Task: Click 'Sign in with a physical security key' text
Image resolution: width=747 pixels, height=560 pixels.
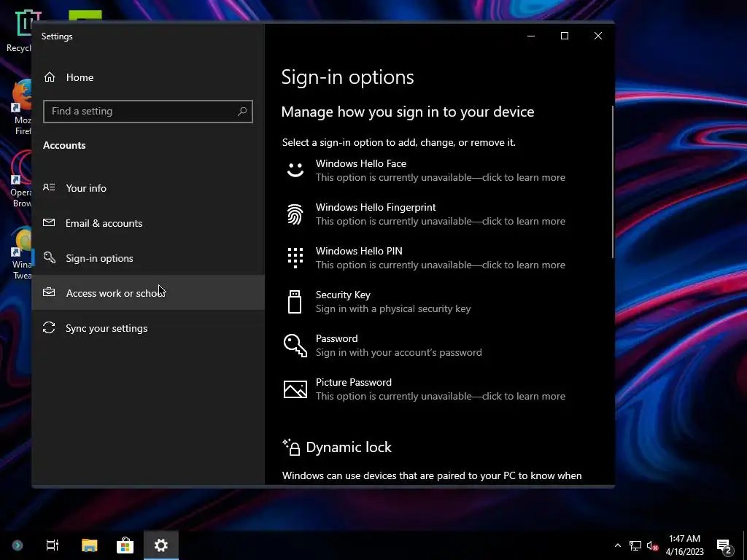Action: pyautogui.click(x=393, y=308)
